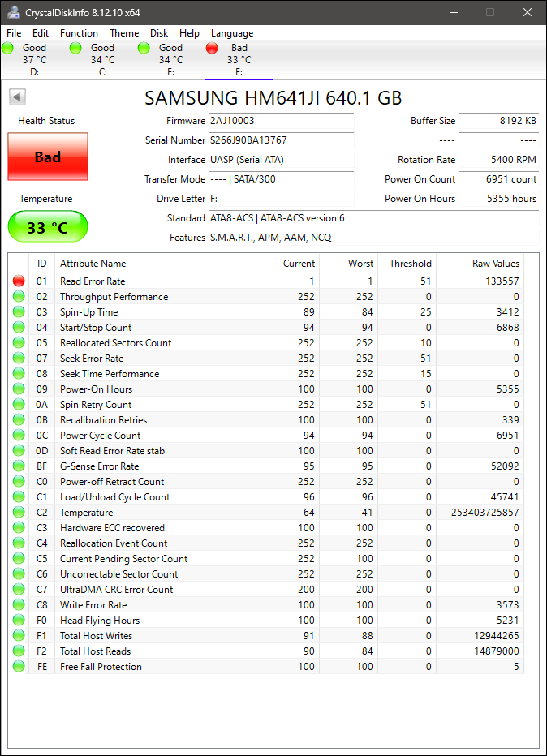The height and width of the screenshot is (756, 547).
Task: Click the Standard field ATA8-ACS
Action: pyautogui.click(x=374, y=218)
